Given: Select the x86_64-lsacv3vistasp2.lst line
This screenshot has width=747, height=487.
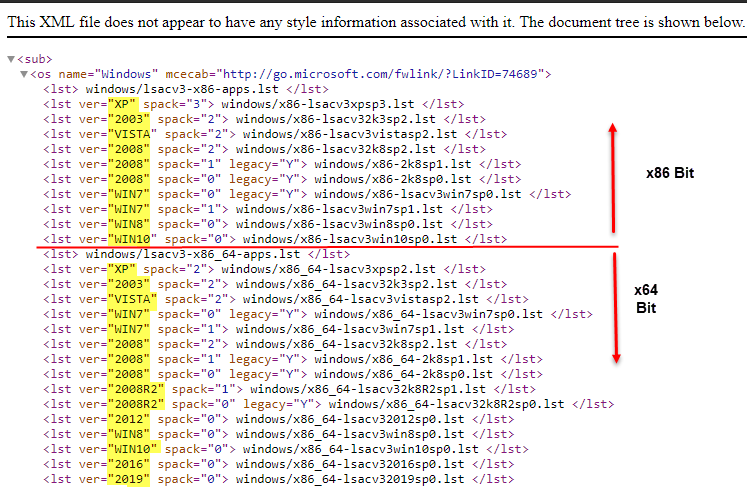Looking at the screenshot, I should coord(286,299).
